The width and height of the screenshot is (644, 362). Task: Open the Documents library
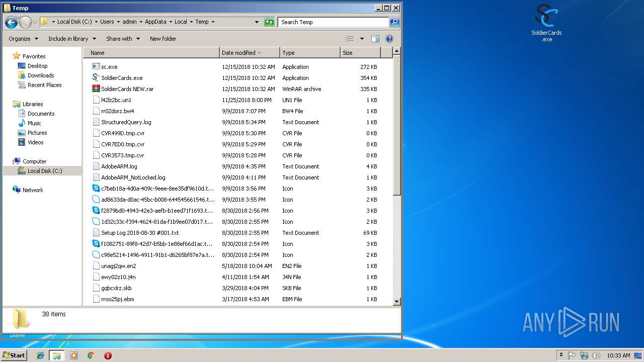click(x=41, y=114)
